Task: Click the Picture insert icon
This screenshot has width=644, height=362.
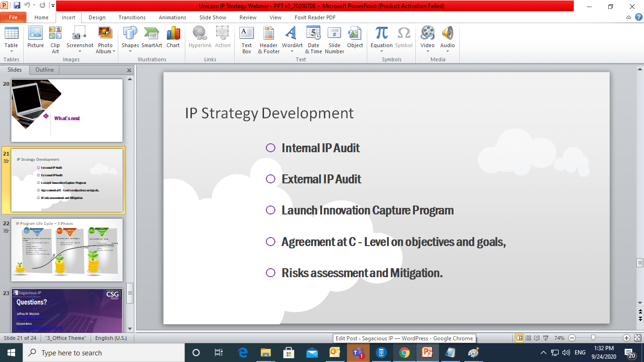Action: [35, 38]
